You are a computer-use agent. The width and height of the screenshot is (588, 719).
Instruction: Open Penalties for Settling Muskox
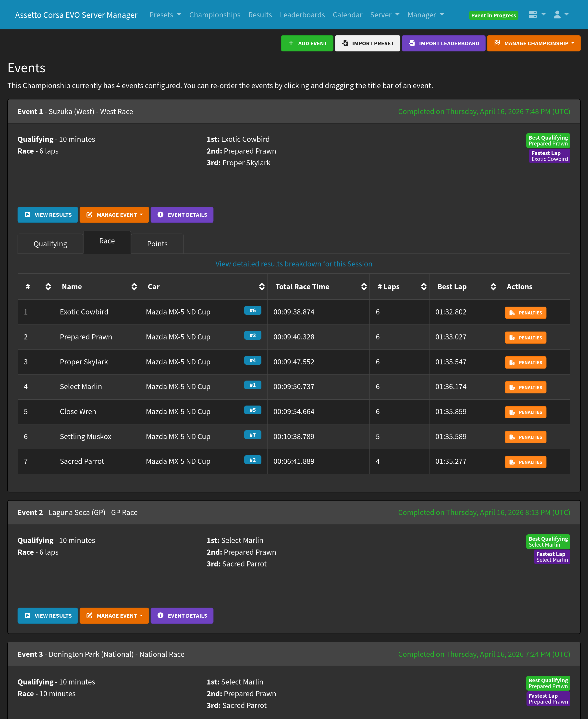tap(525, 437)
